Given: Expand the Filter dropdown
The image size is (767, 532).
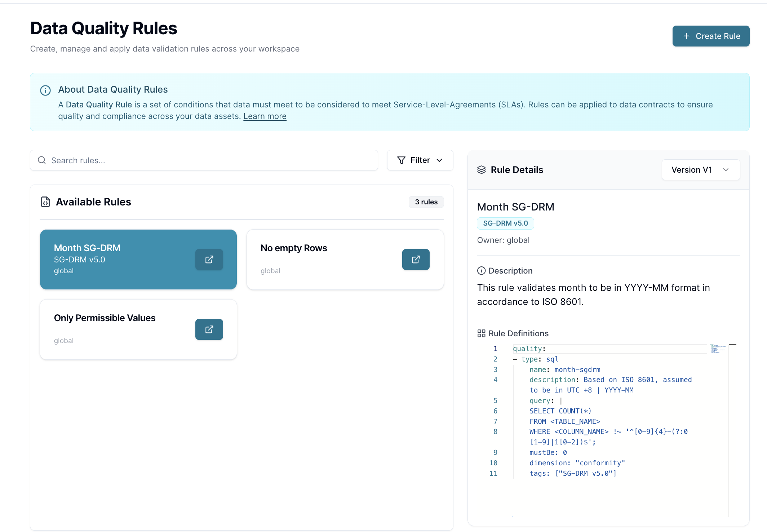Looking at the screenshot, I should [x=420, y=160].
